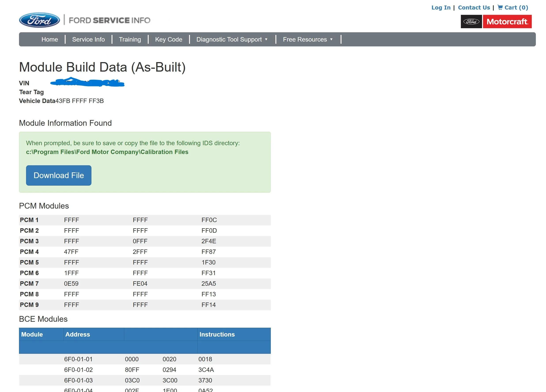
Task: Expand the Diagnostic Tool Support dropdown
Action: click(x=232, y=39)
